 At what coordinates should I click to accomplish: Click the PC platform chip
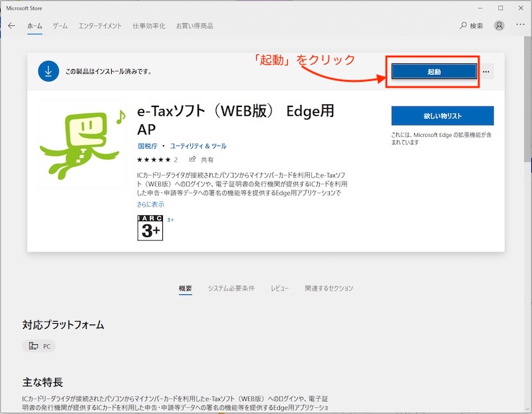[x=39, y=346]
